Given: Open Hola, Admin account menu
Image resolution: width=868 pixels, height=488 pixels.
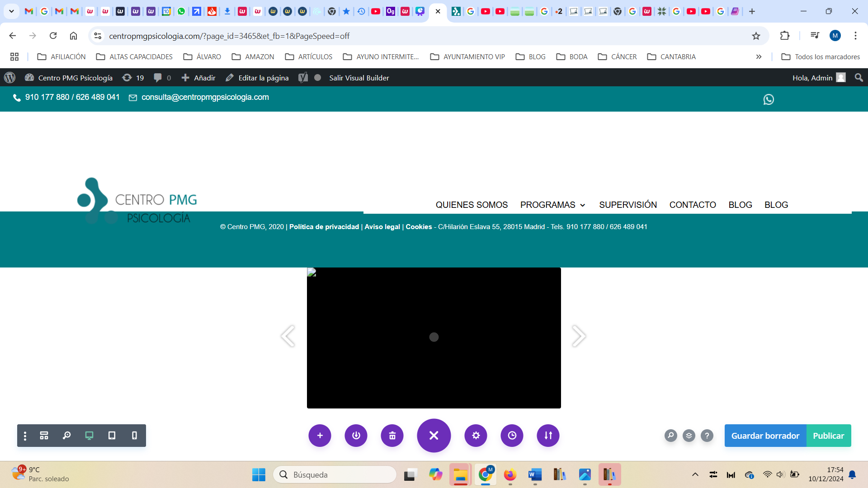Looking at the screenshot, I should [x=819, y=78].
